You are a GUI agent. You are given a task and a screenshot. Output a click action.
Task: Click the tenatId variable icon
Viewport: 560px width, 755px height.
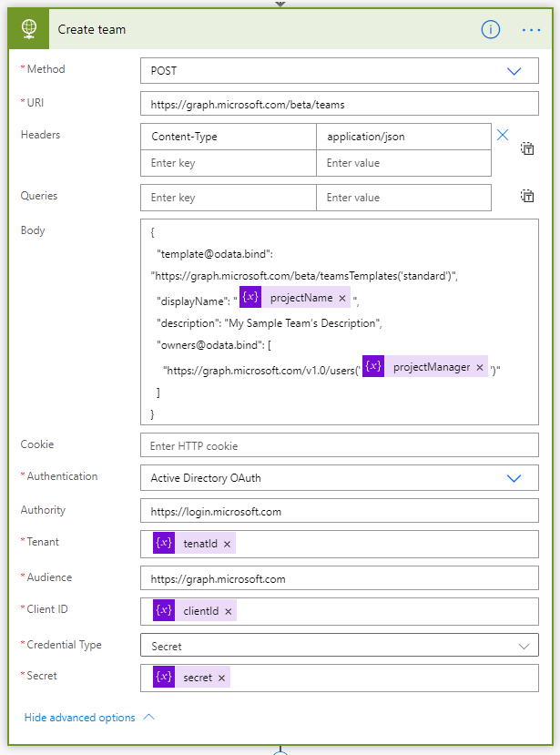click(x=164, y=543)
